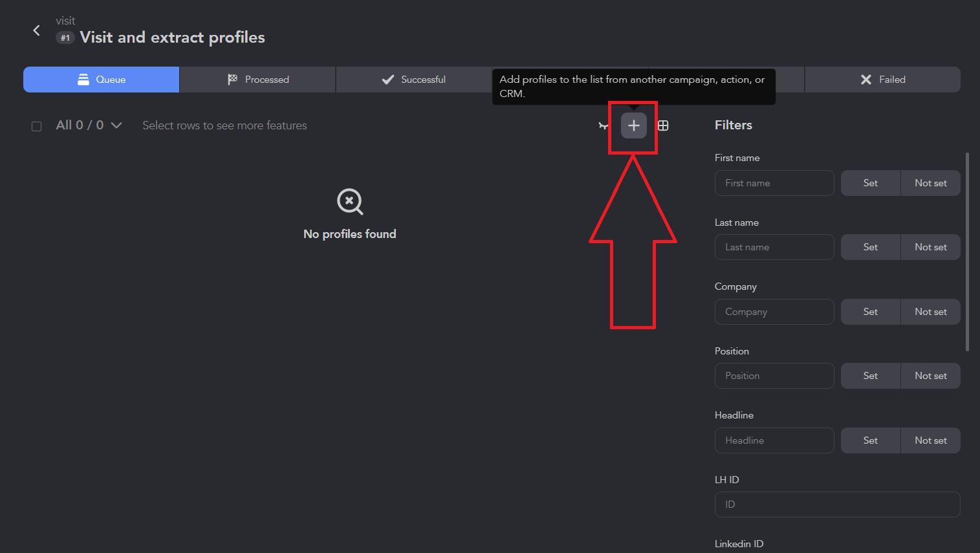Focus the First name filter field
Viewport: 980px width, 553px height.
(x=774, y=183)
